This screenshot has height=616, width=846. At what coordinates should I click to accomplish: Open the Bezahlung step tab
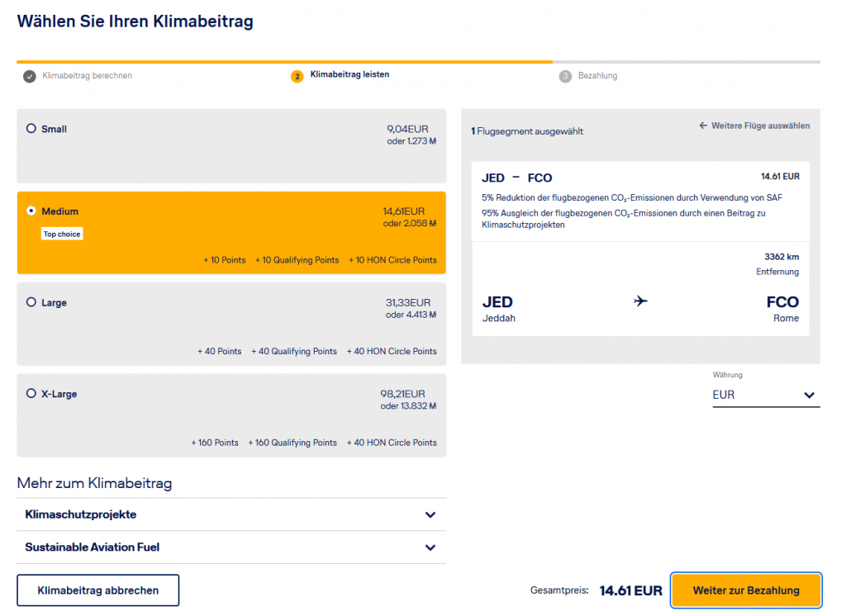click(597, 76)
